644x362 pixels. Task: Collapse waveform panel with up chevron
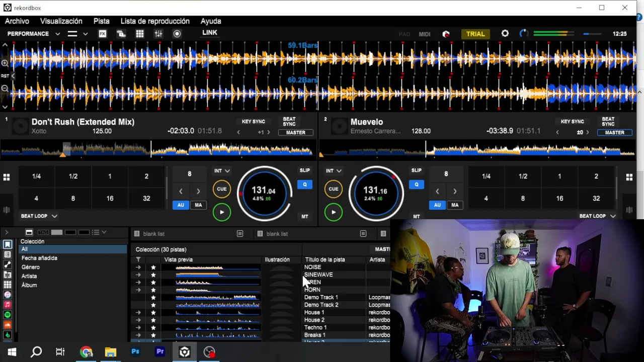[5, 45]
